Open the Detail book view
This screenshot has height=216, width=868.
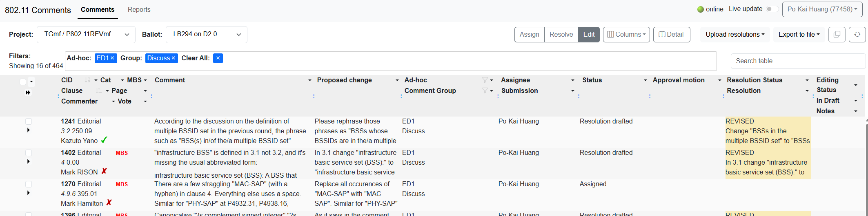[x=671, y=35]
